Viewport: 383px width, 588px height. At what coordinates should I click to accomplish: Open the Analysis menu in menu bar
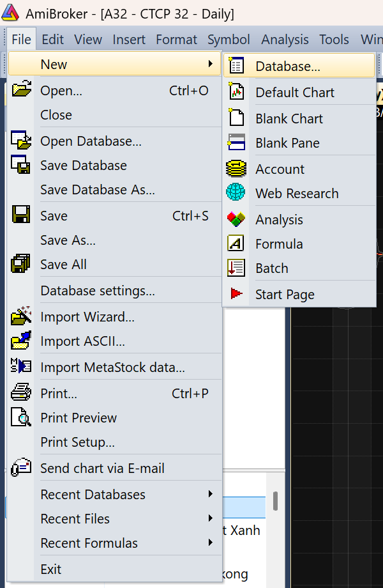point(285,40)
